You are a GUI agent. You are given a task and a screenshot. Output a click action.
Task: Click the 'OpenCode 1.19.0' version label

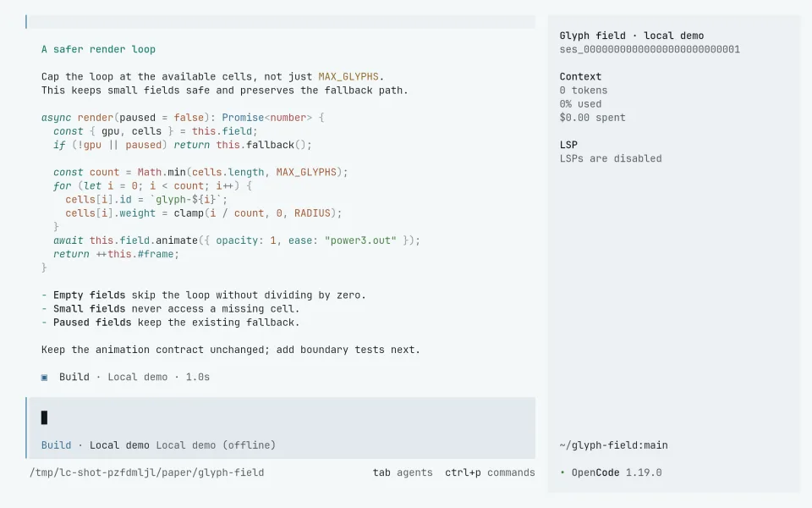point(617,472)
